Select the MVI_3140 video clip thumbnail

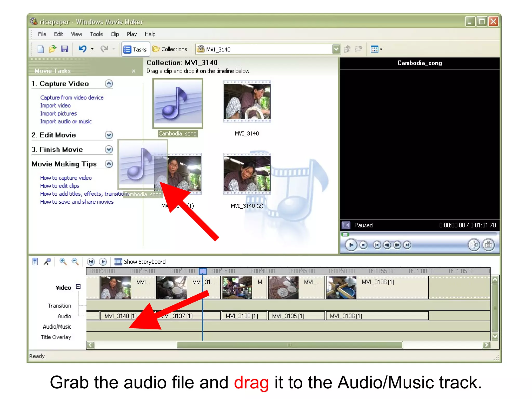click(247, 101)
